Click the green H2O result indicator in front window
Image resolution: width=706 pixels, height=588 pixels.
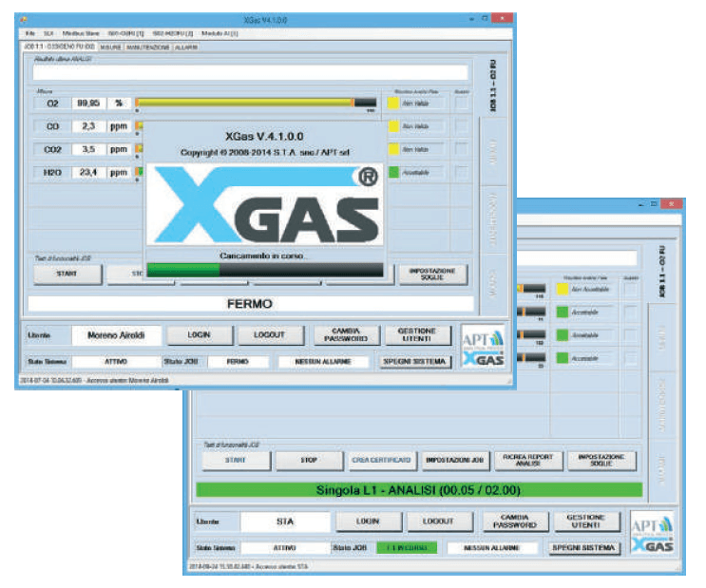click(x=393, y=172)
